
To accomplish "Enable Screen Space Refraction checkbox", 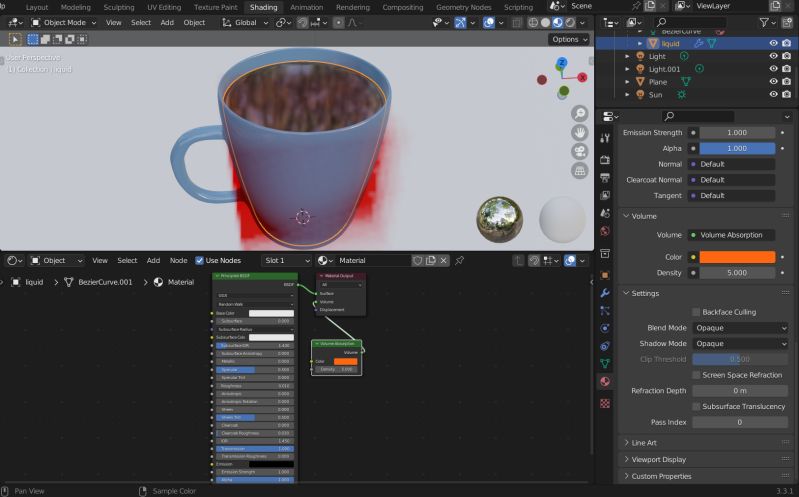I will click(x=696, y=375).
